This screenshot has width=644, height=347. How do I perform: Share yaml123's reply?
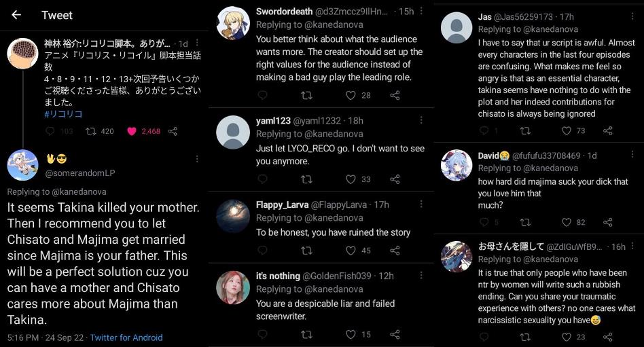click(x=395, y=179)
